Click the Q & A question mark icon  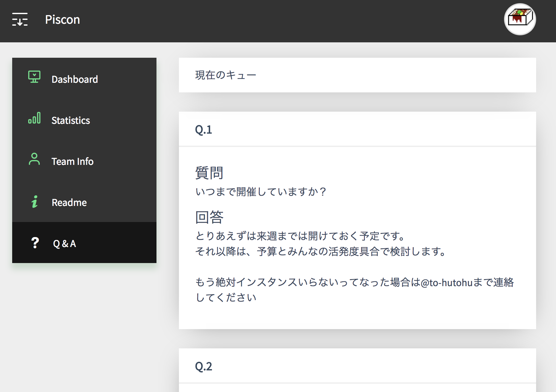click(35, 243)
